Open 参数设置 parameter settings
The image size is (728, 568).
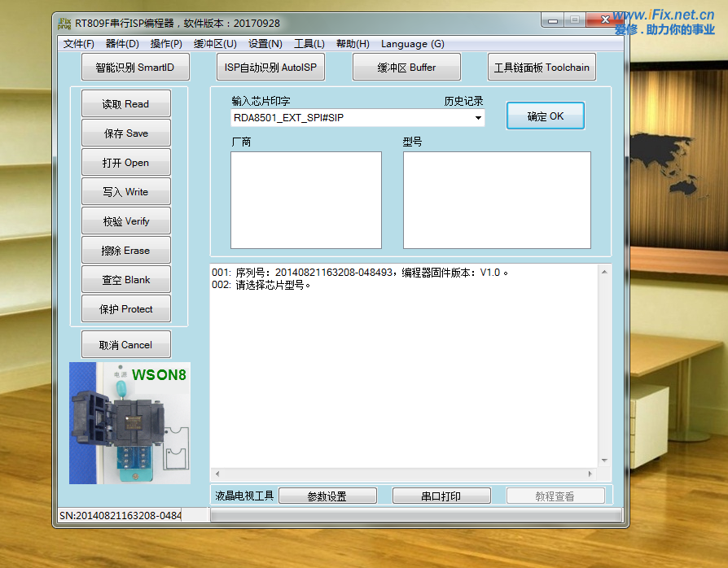pyautogui.click(x=327, y=496)
